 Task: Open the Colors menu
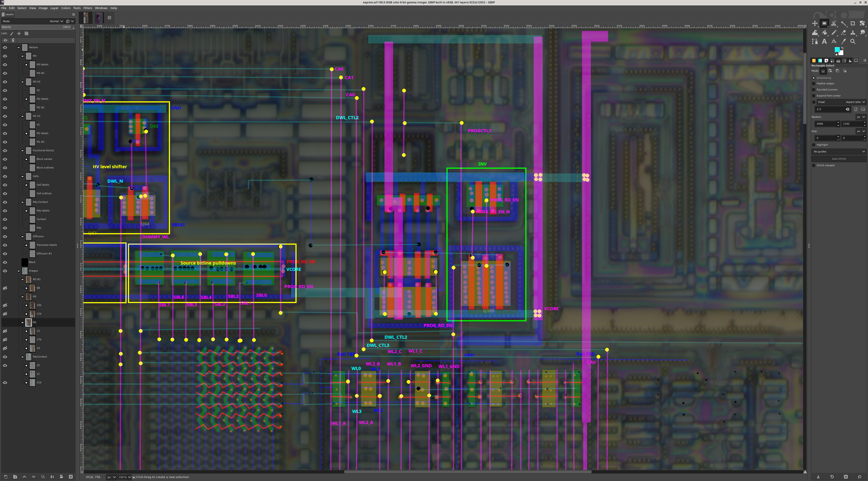(x=66, y=8)
